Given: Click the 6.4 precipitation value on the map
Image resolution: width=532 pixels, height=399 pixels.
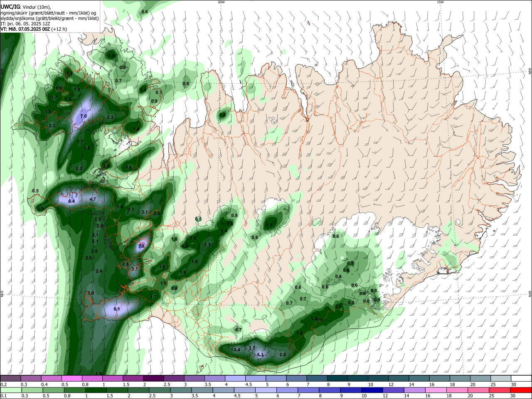Looking at the screenshot, I should (x=71, y=201).
